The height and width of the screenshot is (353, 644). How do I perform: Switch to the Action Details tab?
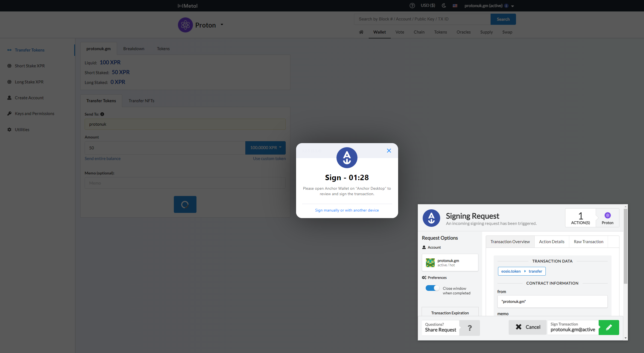point(551,242)
